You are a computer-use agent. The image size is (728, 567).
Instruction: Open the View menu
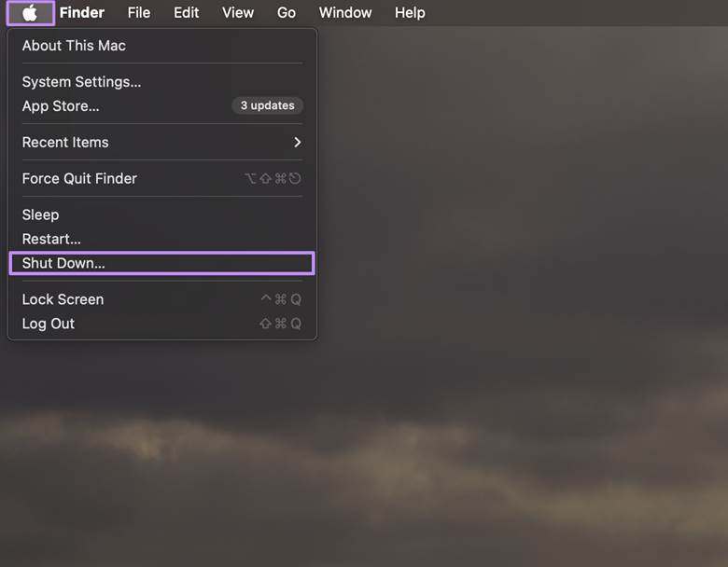[x=238, y=13]
